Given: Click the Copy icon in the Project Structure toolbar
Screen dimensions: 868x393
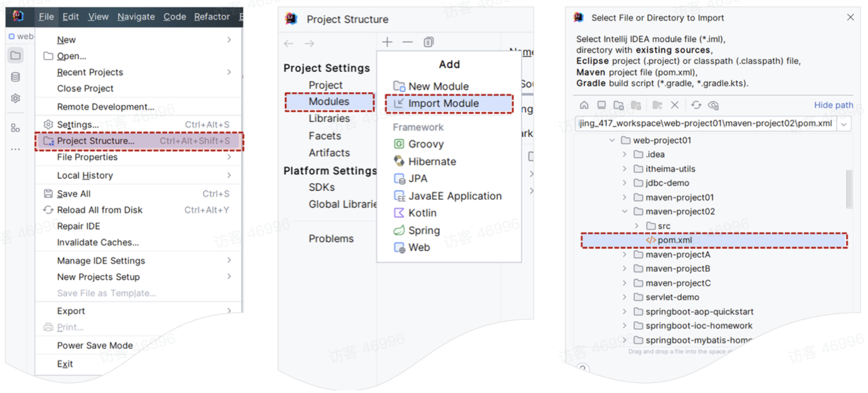Looking at the screenshot, I should [x=429, y=42].
